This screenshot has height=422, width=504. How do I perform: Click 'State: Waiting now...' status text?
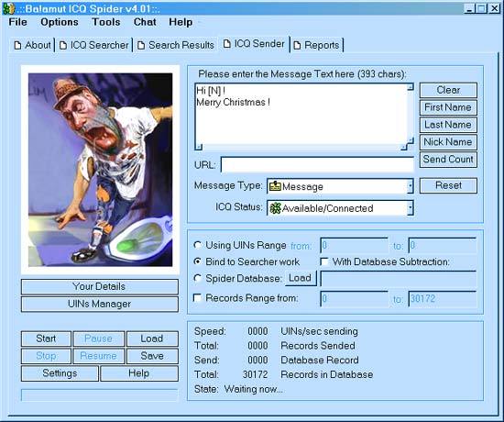pos(238,389)
